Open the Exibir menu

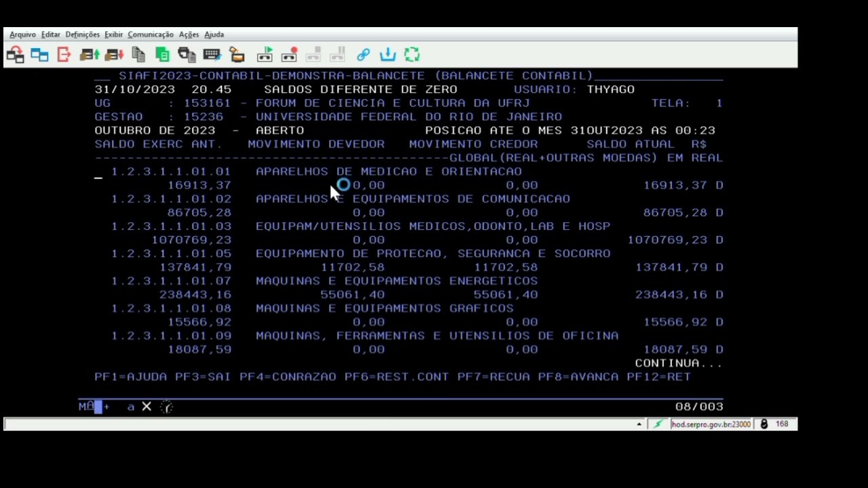click(x=113, y=35)
